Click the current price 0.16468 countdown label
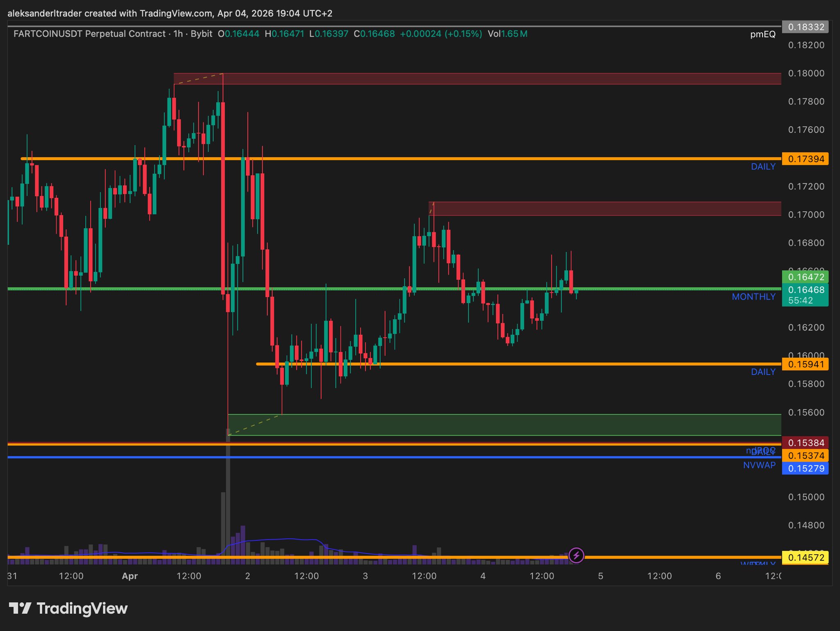This screenshot has height=631, width=840. tap(805, 295)
